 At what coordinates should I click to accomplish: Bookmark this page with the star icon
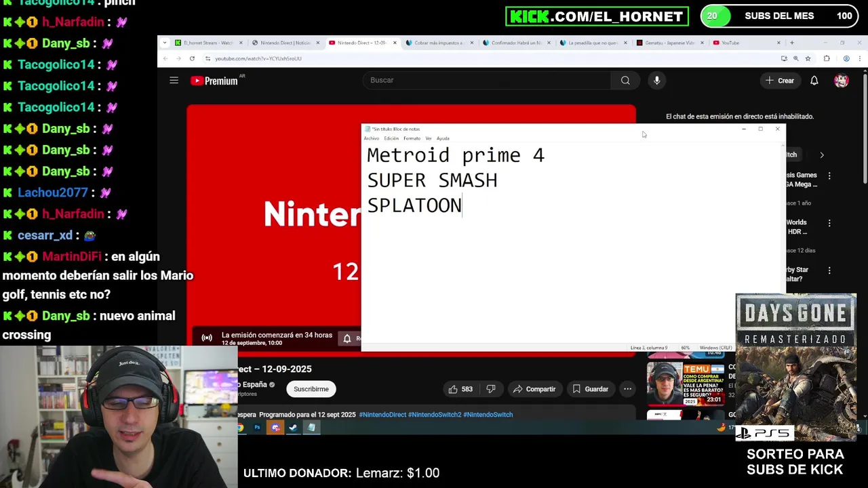[808, 58]
